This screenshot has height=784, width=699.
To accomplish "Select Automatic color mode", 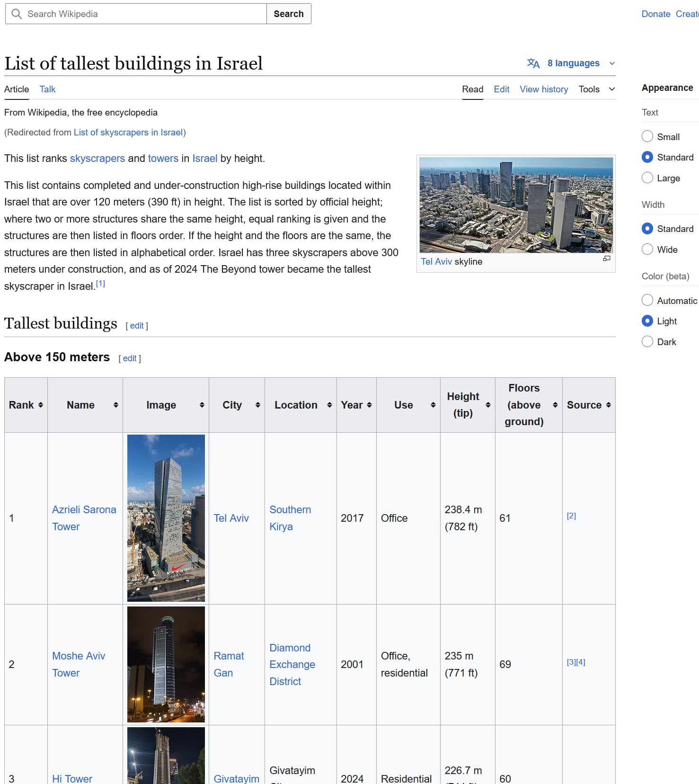I will tap(647, 300).
